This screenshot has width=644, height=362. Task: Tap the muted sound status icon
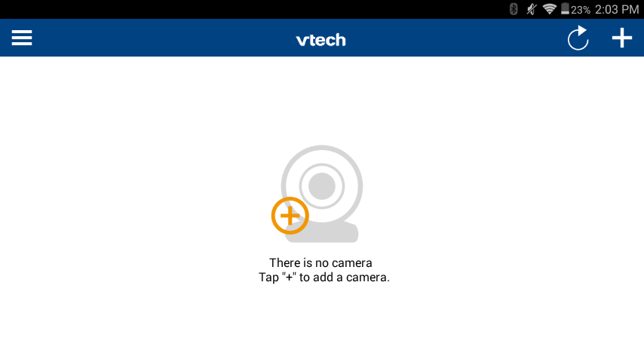tap(532, 9)
